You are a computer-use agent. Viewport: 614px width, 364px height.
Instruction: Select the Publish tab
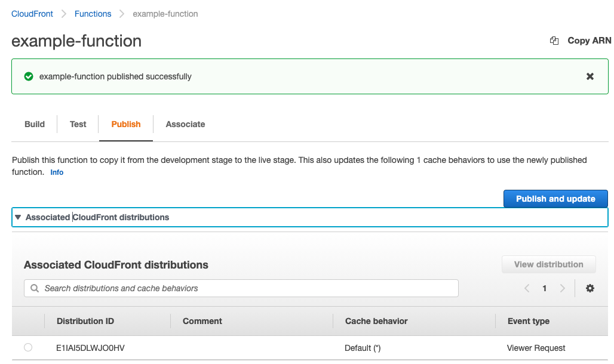pos(125,124)
